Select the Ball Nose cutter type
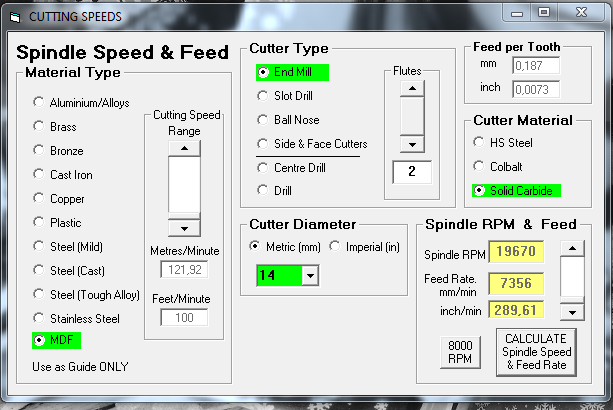613x410 pixels. coord(263,120)
